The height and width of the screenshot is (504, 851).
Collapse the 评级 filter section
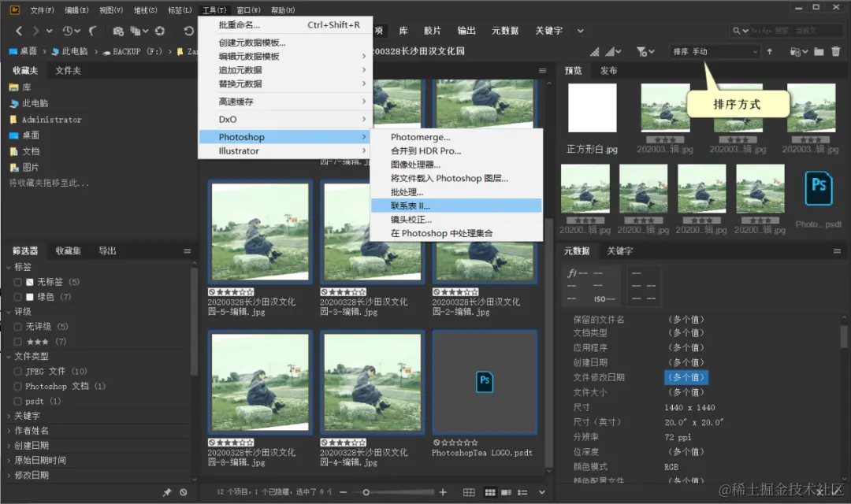9,311
